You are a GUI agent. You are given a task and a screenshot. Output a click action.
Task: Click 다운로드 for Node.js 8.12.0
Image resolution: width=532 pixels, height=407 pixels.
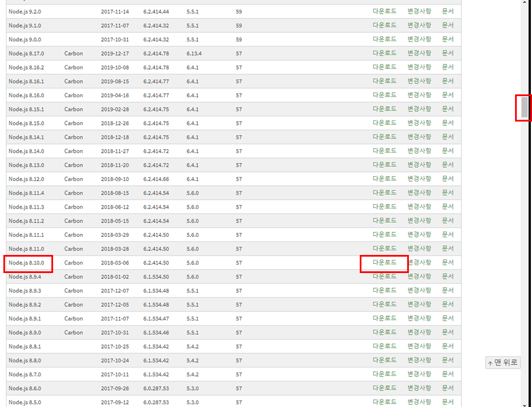(x=385, y=179)
